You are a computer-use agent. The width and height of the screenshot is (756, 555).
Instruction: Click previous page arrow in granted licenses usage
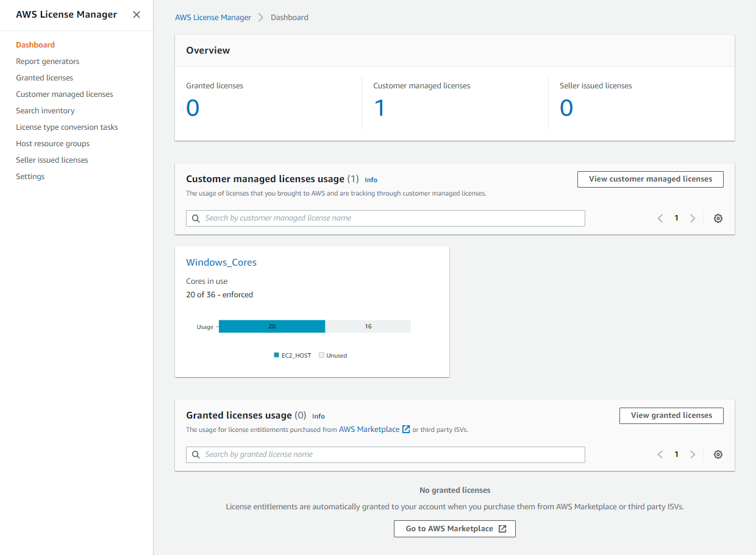click(660, 454)
